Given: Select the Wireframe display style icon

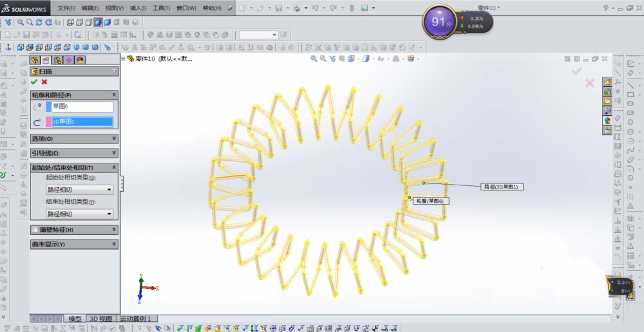Looking at the screenshot, I should tap(70, 22).
